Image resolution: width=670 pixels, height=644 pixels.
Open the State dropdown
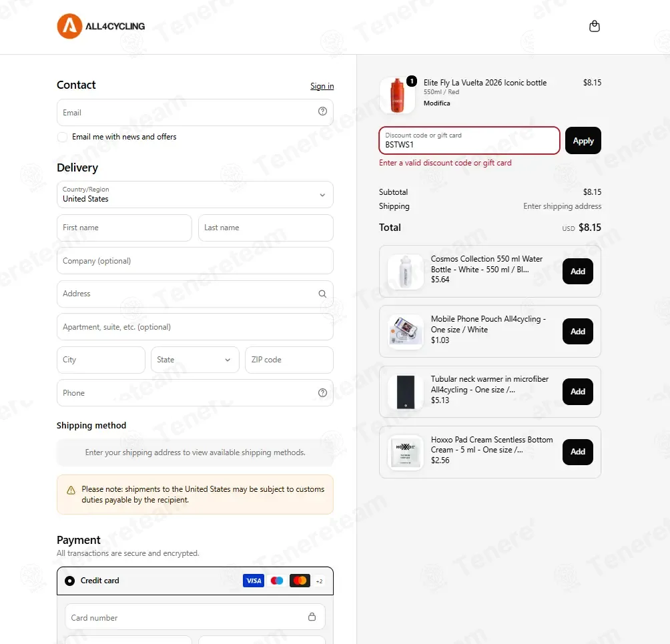pos(195,360)
